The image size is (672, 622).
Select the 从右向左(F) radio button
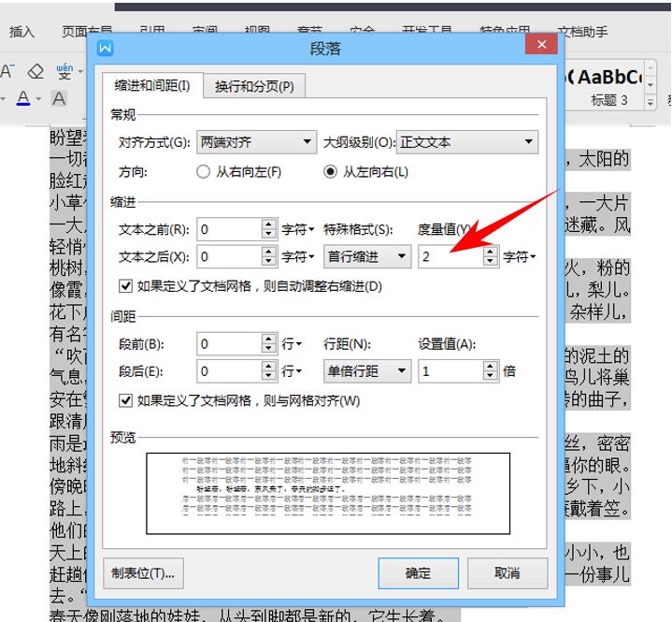coord(203,172)
